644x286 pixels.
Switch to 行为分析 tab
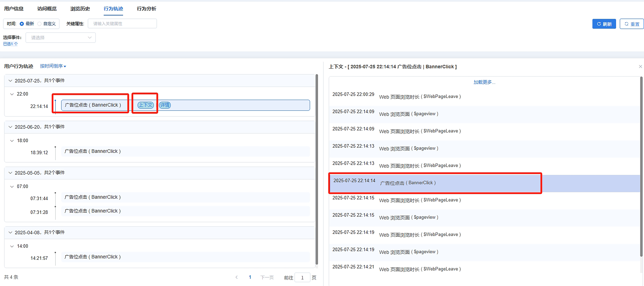click(146, 9)
